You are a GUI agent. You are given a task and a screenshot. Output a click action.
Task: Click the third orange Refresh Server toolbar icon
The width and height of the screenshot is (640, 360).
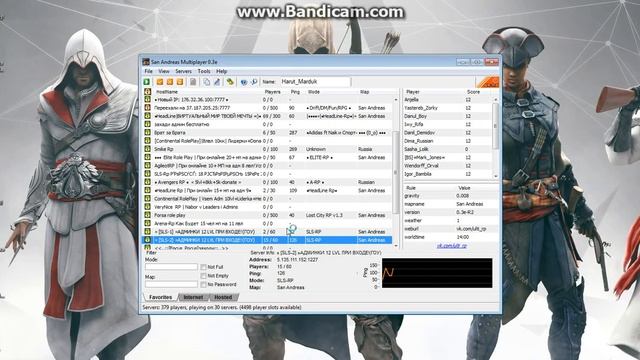click(x=180, y=82)
